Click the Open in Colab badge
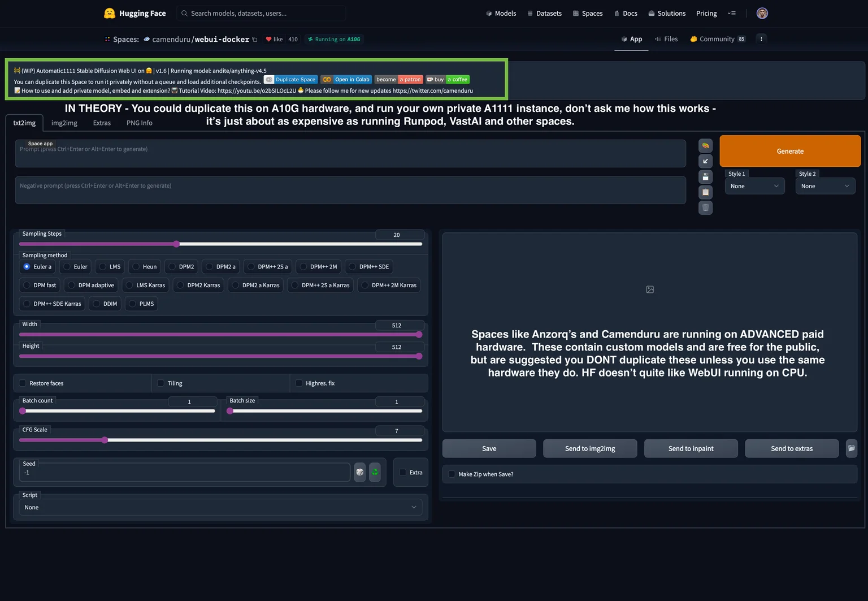The height and width of the screenshot is (601, 868). click(346, 80)
